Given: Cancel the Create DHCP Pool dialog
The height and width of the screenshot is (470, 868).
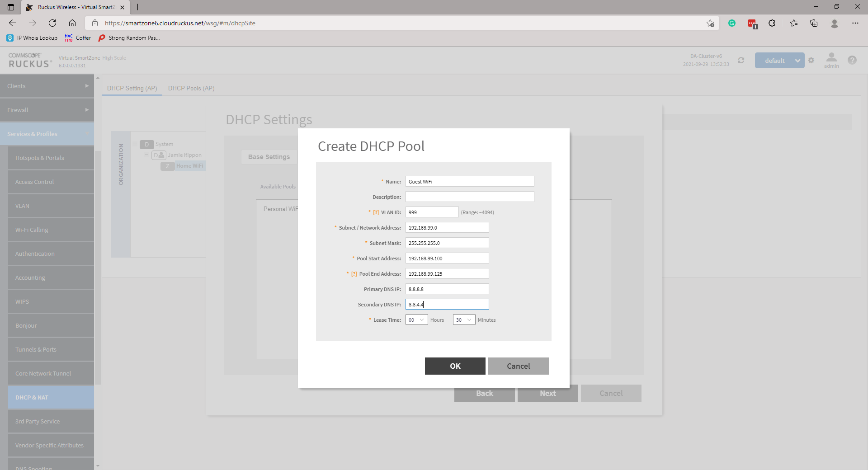Looking at the screenshot, I should (518, 366).
